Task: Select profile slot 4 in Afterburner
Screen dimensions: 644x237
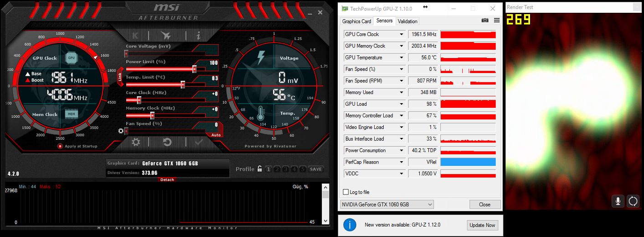Action: point(294,169)
